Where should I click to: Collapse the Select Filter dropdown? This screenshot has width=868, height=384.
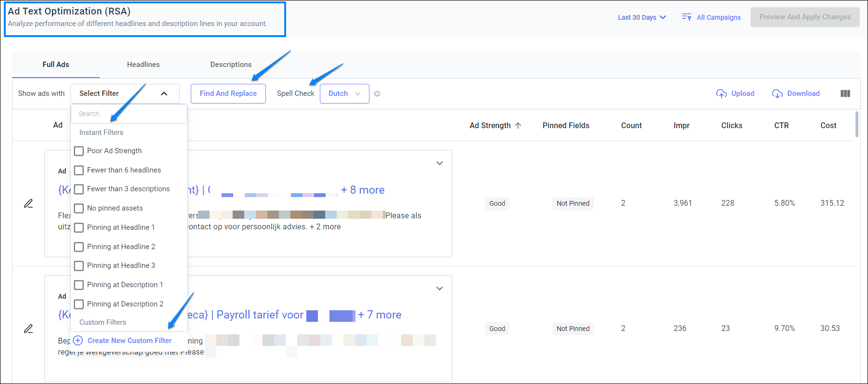164,93
